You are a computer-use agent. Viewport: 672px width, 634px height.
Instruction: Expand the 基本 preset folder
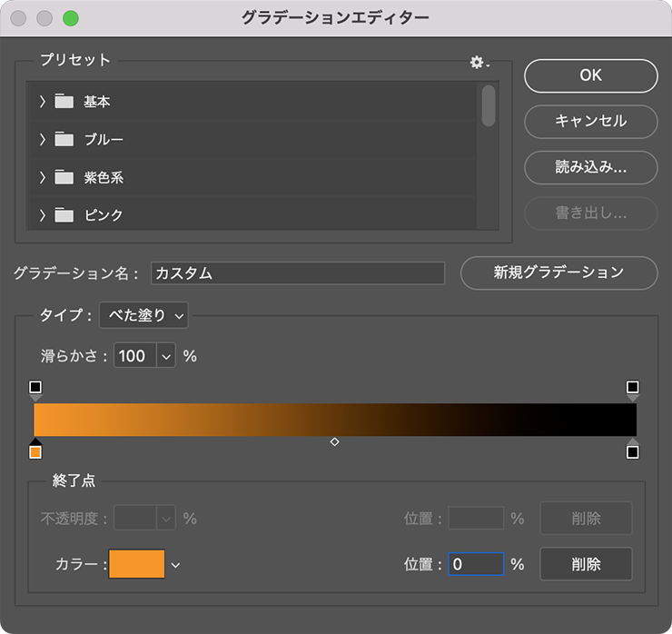coord(42,102)
